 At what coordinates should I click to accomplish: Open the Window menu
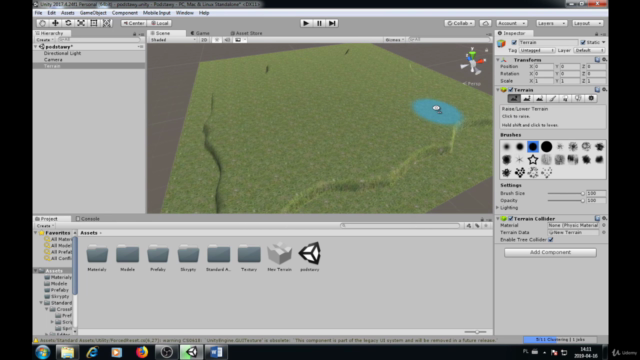coord(184,13)
